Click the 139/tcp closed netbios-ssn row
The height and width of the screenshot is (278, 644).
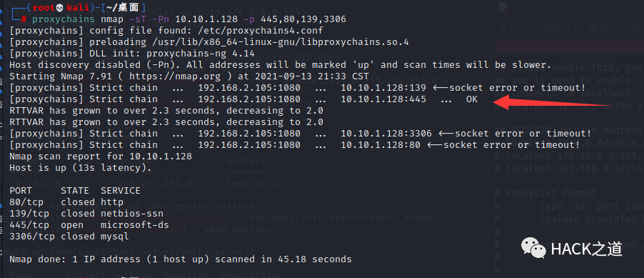pos(86,214)
